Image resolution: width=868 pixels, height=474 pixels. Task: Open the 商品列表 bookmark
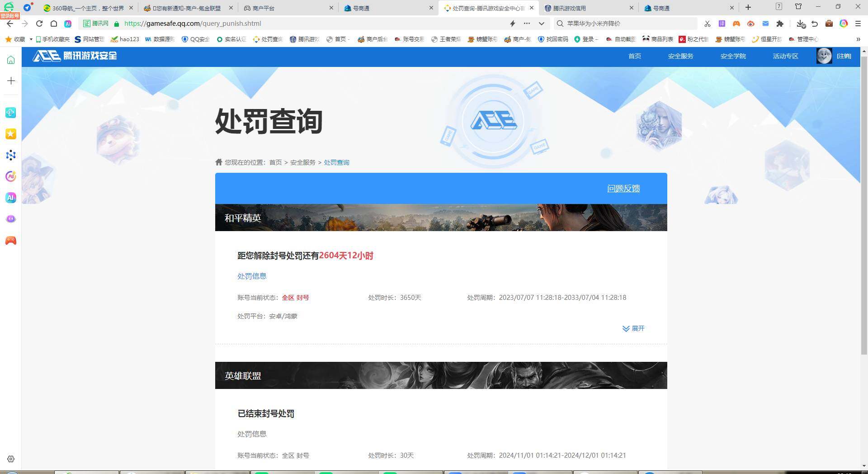pyautogui.click(x=658, y=39)
